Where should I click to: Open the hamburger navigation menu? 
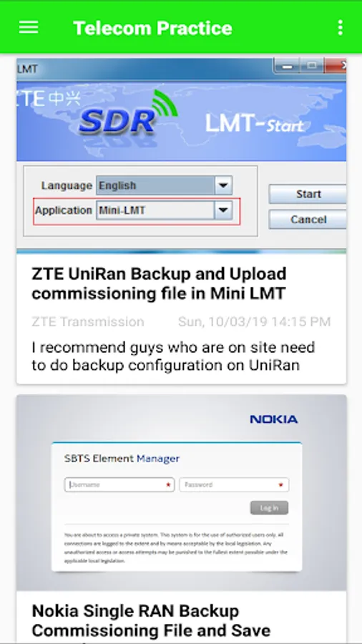click(29, 27)
